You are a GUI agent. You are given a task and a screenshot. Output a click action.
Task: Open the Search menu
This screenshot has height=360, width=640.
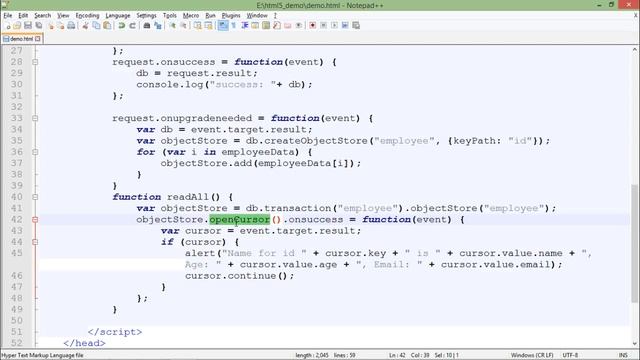42,16
